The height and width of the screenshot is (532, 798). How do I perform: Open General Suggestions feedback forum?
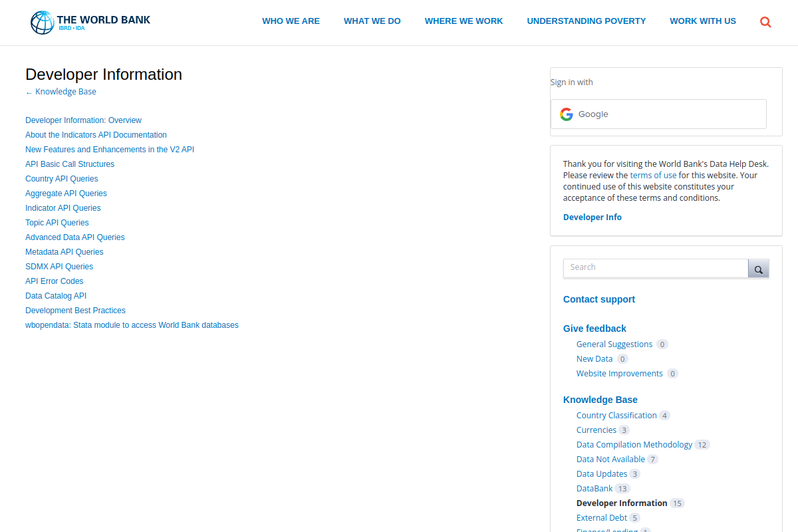pos(614,344)
